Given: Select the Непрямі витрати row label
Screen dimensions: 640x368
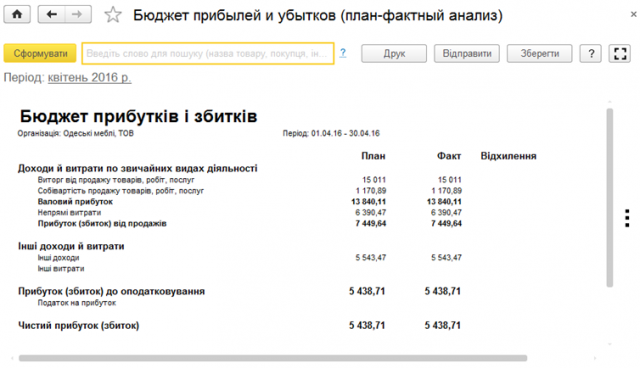Looking at the screenshot, I should 69,213.
